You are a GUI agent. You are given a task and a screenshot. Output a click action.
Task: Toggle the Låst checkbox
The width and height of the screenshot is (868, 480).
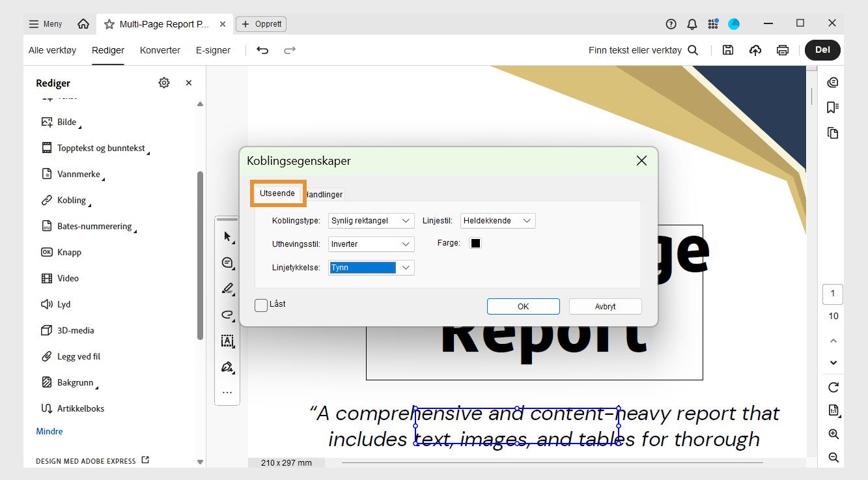click(261, 305)
